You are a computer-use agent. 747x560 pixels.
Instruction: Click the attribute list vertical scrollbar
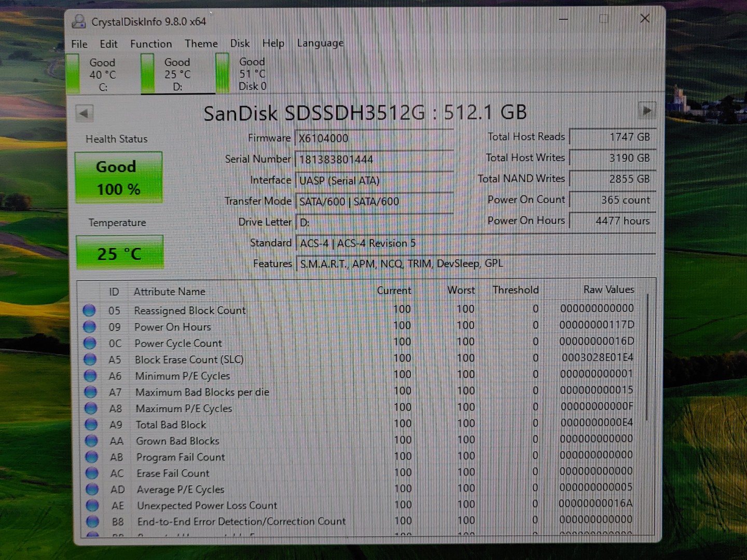(x=647, y=358)
